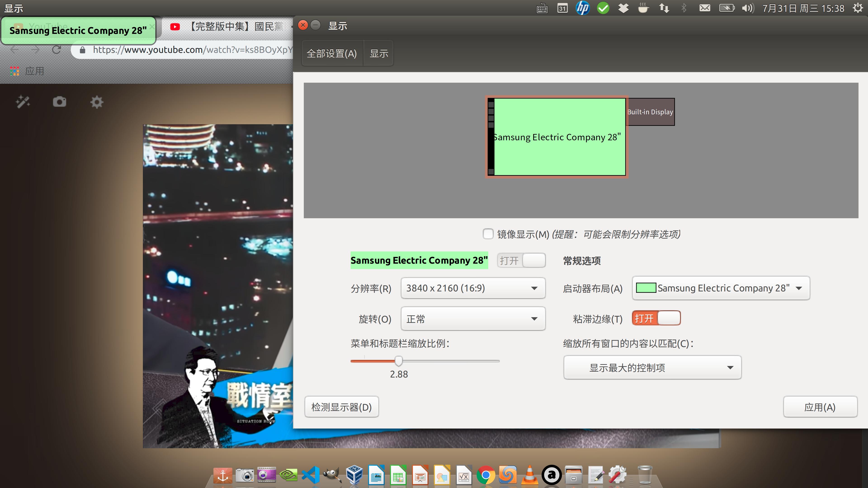Launch the anchor app in the dock
This screenshot has width=868, height=488.
pyautogui.click(x=223, y=475)
